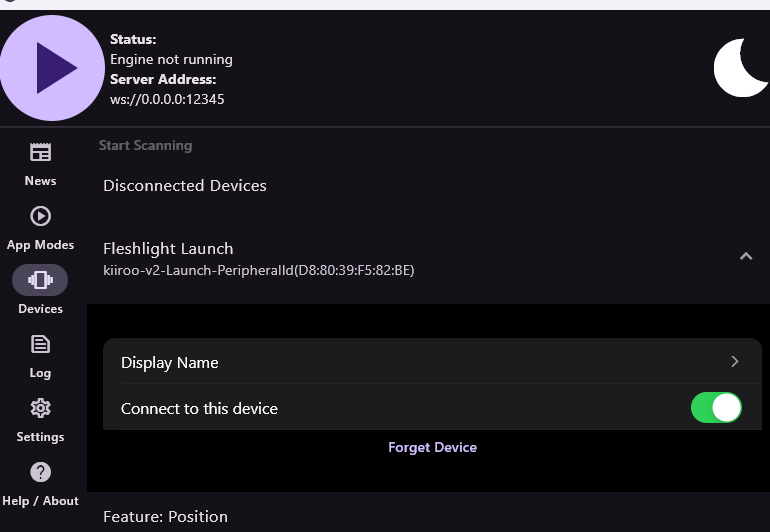
Task: Select the Display Name row
Action: point(400,362)
